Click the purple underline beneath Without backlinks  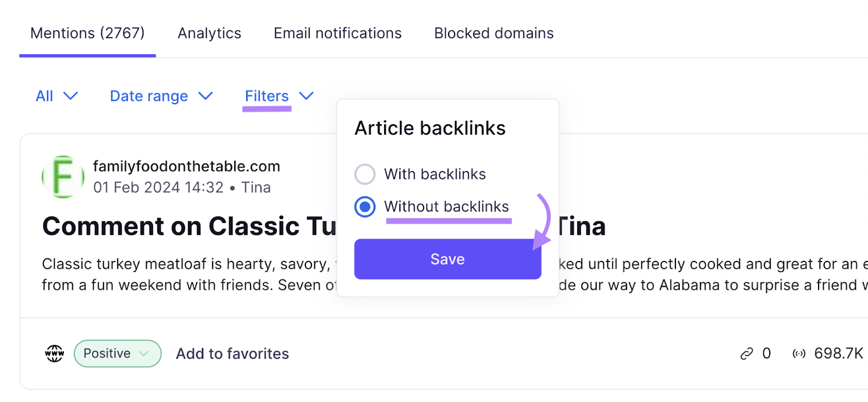coord(449,220)
